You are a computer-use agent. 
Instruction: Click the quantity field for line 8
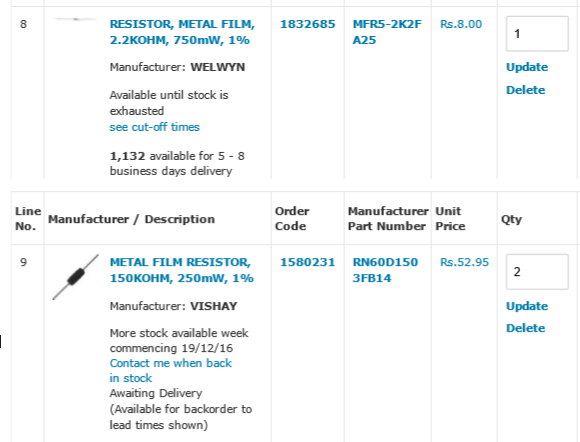[537, 34]
